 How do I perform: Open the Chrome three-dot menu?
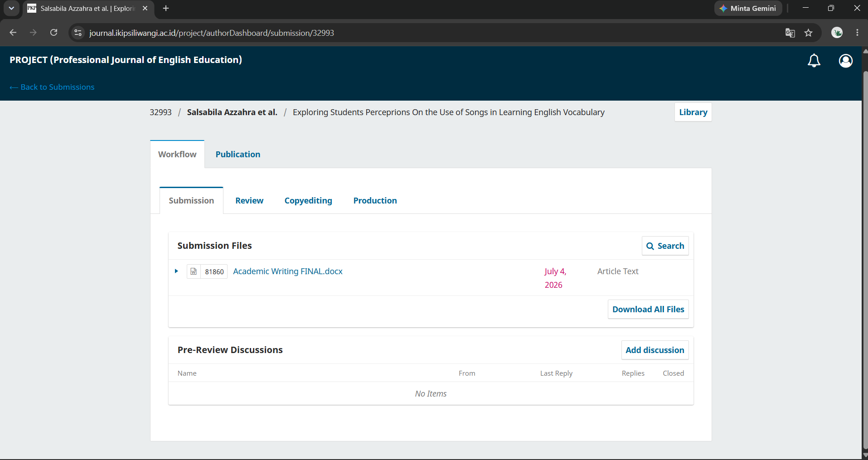tap(857, 33)
